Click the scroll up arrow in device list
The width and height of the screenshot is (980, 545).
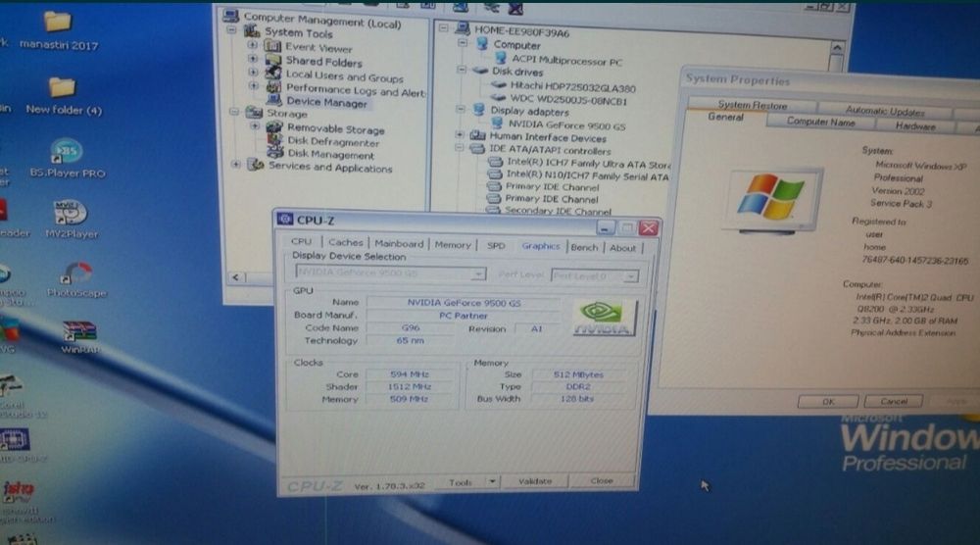click(x=838, y=47)
